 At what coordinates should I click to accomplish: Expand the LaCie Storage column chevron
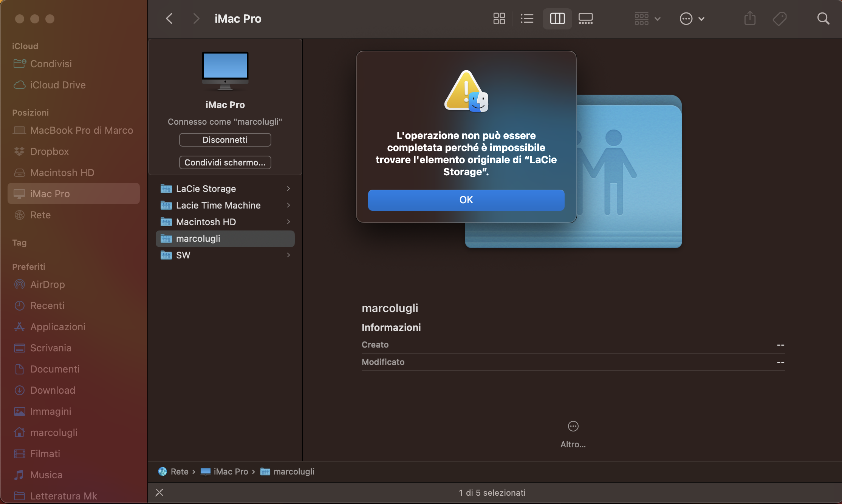pyautogui.click(x=288, y=189)
